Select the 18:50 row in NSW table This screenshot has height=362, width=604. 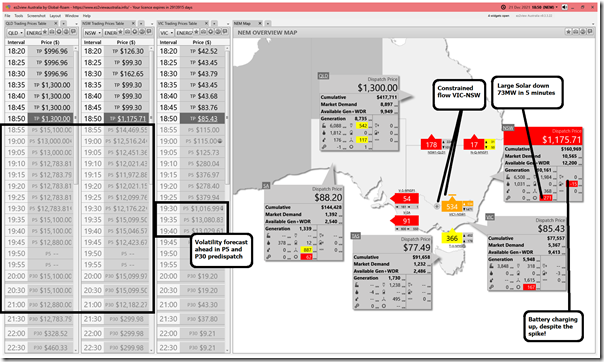[116, 119]
